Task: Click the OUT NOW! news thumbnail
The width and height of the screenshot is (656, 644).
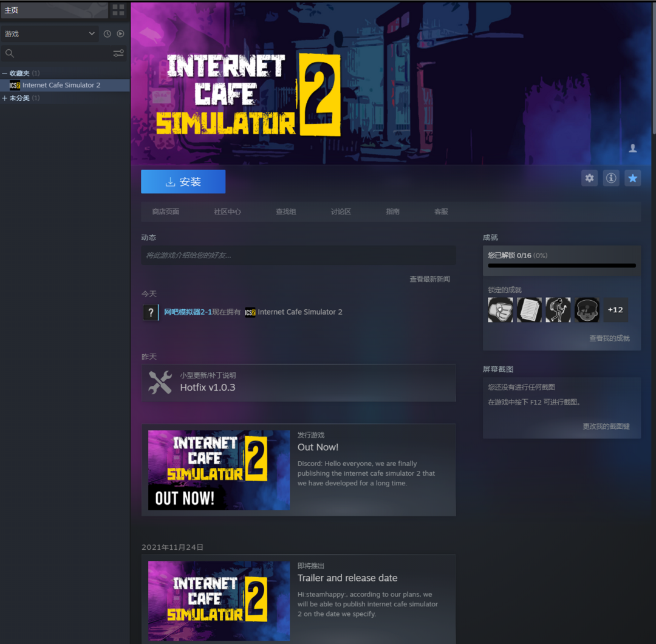Action: coord(219,470)
